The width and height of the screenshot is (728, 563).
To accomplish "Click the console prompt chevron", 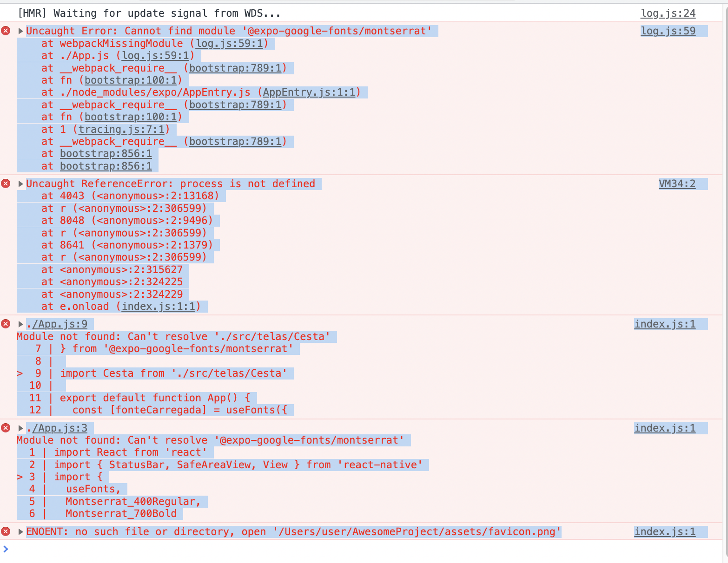I will tap(6, 549).
